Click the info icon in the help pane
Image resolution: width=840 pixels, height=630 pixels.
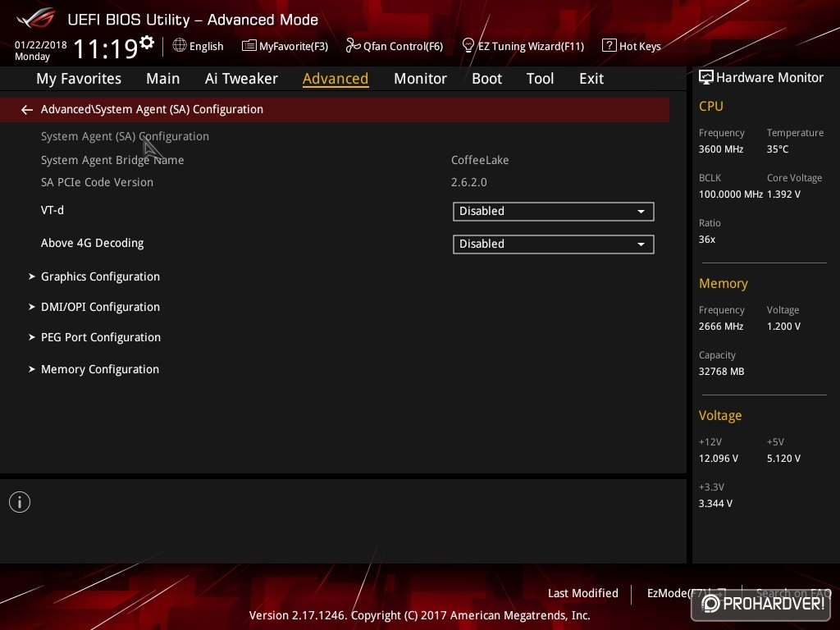pos(20,502)
